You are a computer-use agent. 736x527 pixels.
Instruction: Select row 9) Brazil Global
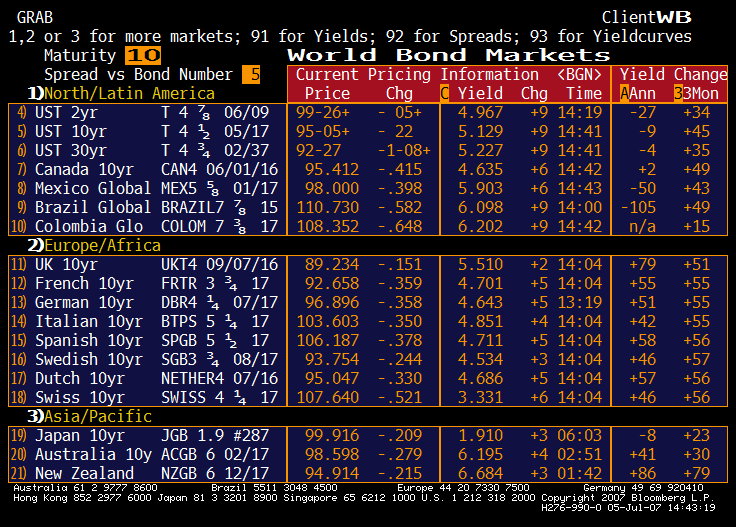(368, 207)
